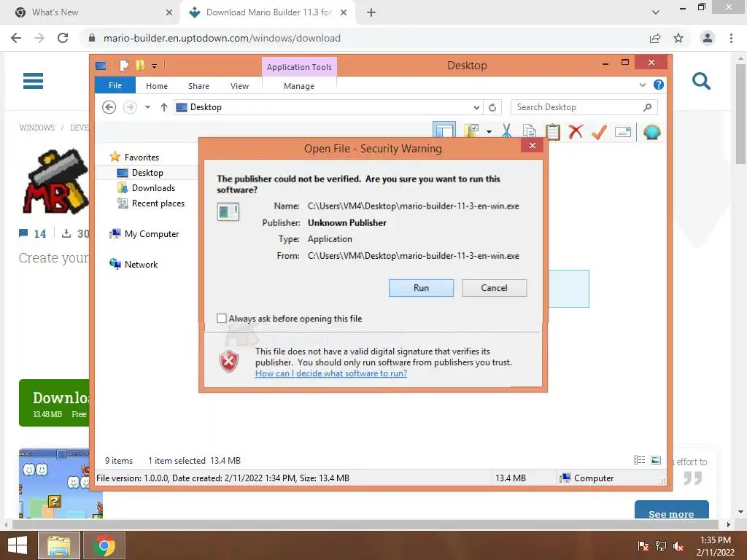The height and width of the screenshot is (560, 747).
Task: Open the Manage ribbon tab
Action: (299, 86)
